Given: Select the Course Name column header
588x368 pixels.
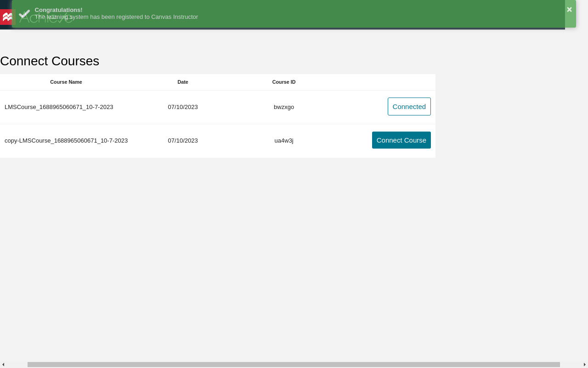Looking at the screenshot, I should click(x=66, y=82).
